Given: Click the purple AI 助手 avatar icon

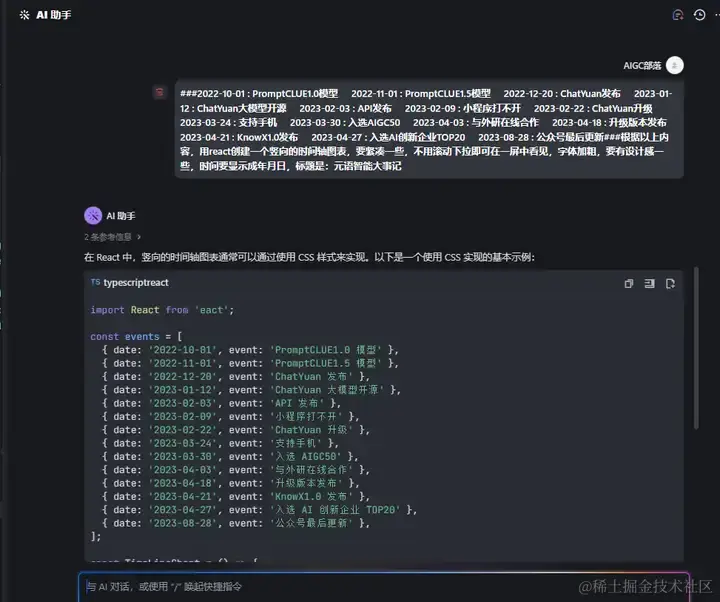Looking at the screenshot, I should [x=93, y=215].
